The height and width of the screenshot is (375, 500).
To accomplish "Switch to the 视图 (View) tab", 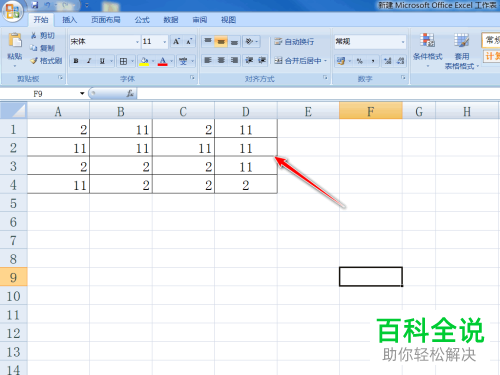I will coord(228,20).
